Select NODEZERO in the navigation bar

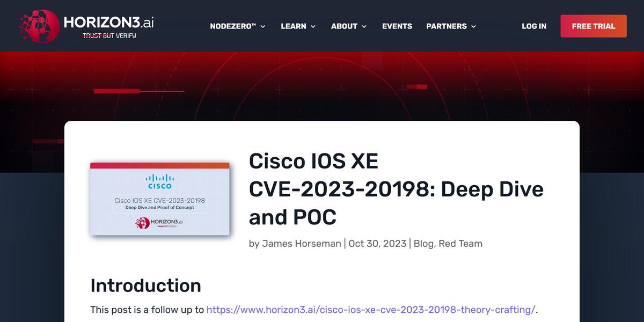[x=234, y=26]
